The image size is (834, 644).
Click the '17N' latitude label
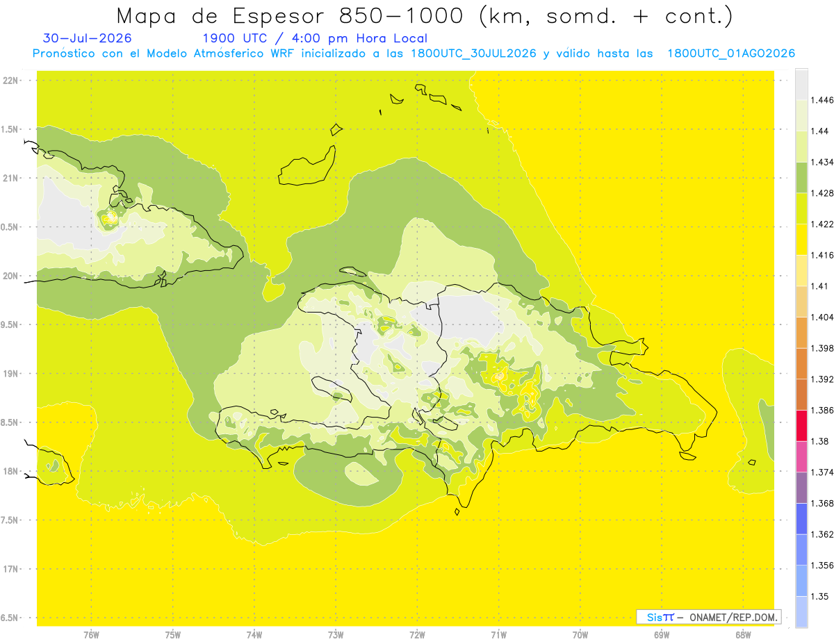pos(12,570)
